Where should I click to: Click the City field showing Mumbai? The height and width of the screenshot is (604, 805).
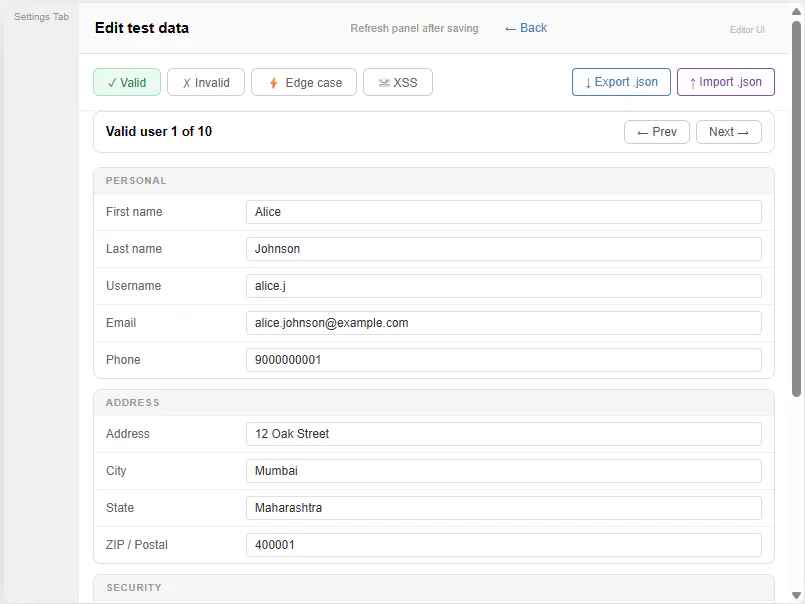504,470
